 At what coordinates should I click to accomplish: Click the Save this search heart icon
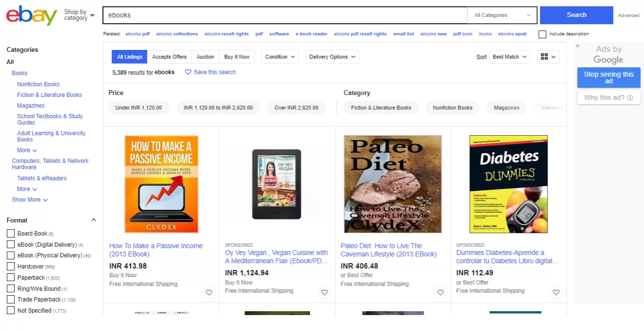coord(188,72)
